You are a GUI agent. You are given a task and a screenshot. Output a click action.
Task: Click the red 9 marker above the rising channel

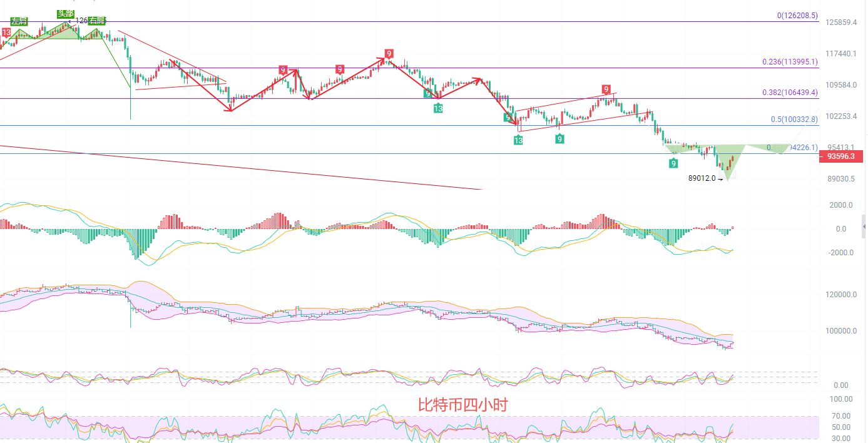(x=606, y=89)
